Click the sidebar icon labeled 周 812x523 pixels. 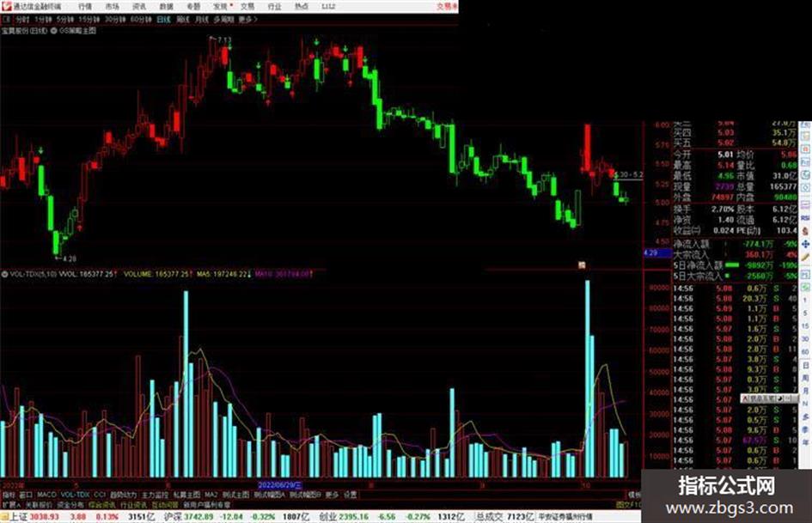pyautogui.click(x=805, y=378)
